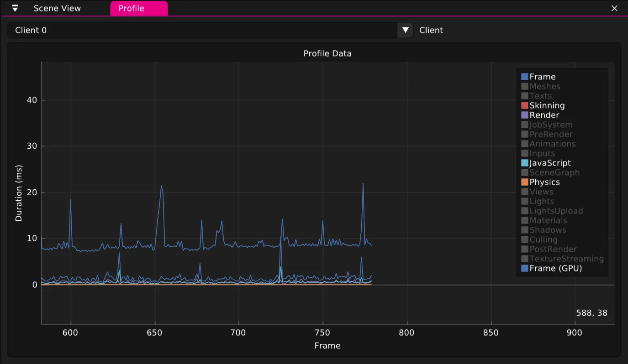Switch to the Scene View tab
Image resolution: width=628 pixels, height=364 pixels.
tap(57, 8)
